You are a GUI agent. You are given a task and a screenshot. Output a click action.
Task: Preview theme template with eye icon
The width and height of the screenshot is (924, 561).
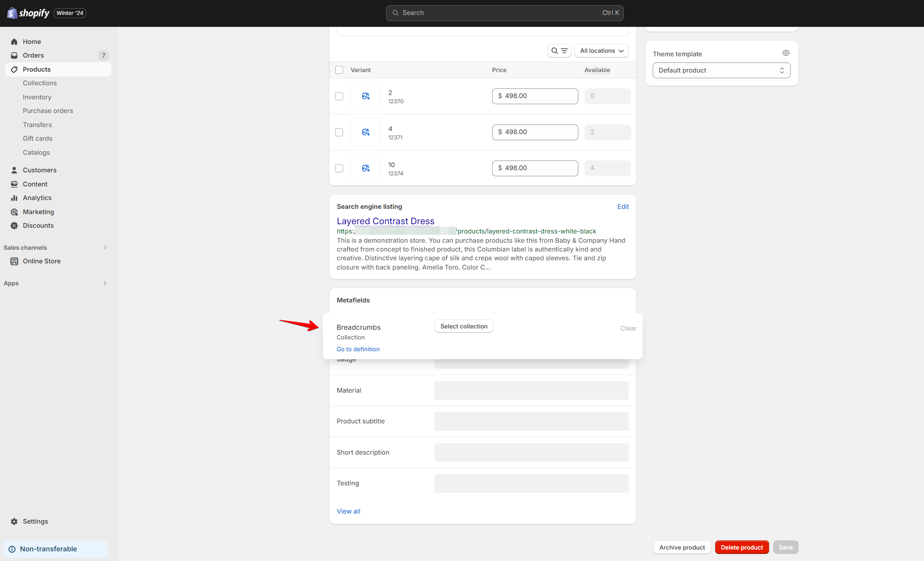point(786,53)
